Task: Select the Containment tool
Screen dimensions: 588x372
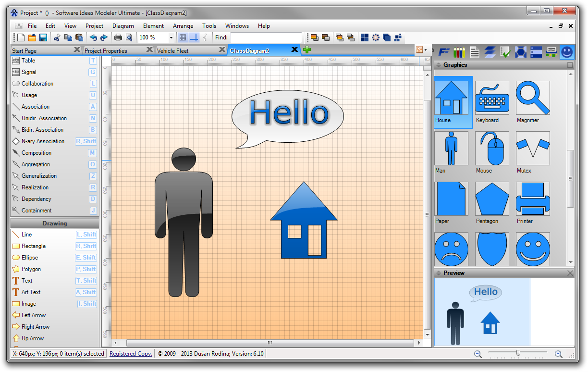Action: (54, 211)
